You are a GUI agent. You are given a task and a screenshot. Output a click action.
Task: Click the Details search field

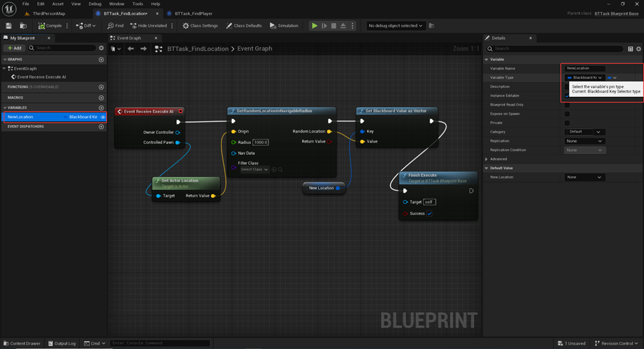coord(555,49)
